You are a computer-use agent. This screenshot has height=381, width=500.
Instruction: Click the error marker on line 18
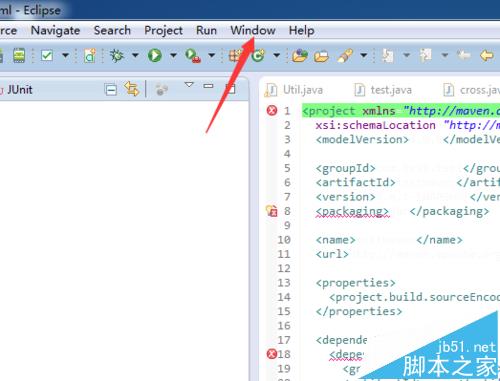pos(272,354)
